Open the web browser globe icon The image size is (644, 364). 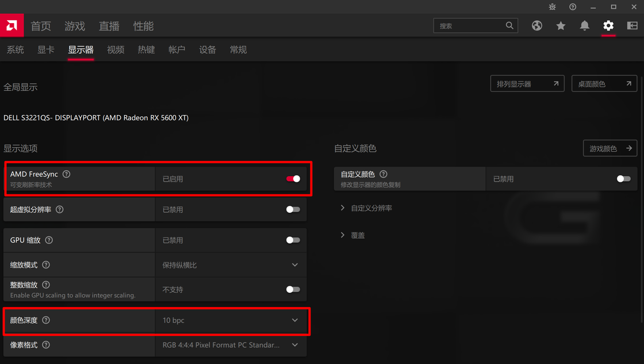(537, 25)
